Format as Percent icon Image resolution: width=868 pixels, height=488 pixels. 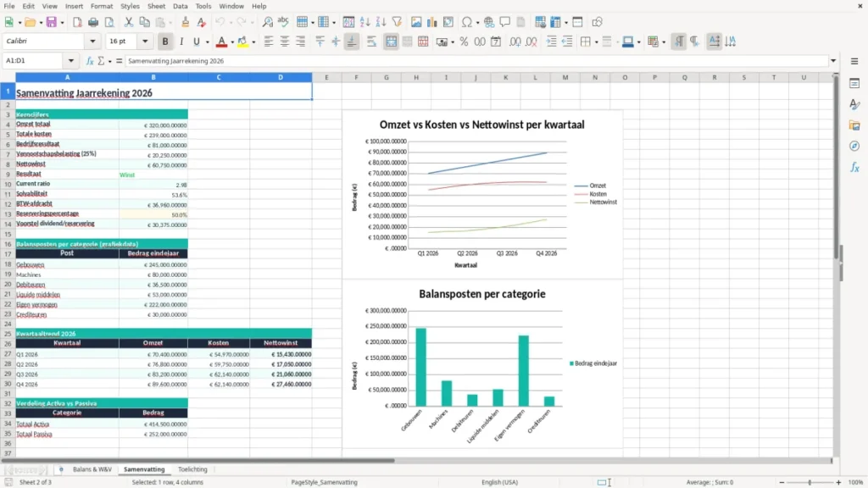464,42
